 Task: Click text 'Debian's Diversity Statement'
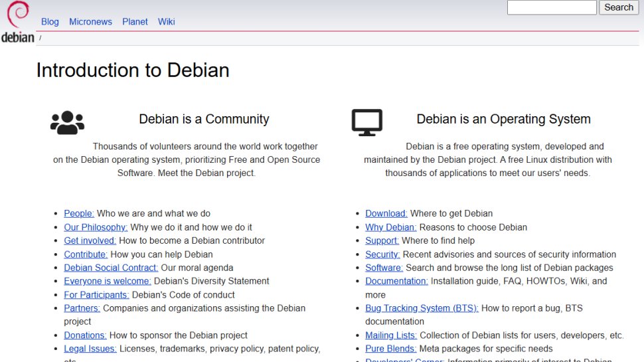click(x=212, y=281)
